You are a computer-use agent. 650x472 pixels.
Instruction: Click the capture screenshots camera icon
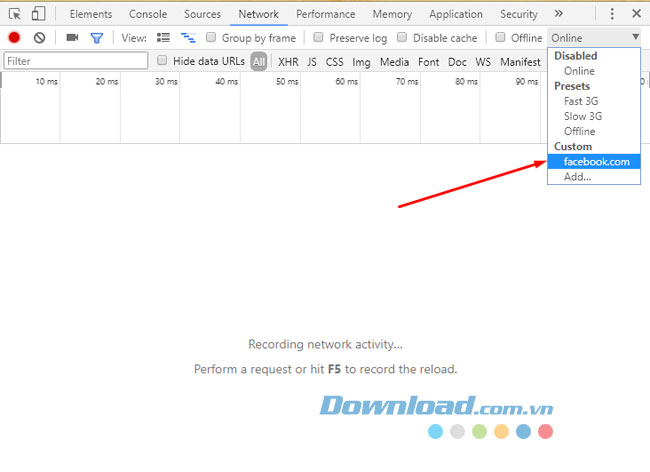click(72, 37)
